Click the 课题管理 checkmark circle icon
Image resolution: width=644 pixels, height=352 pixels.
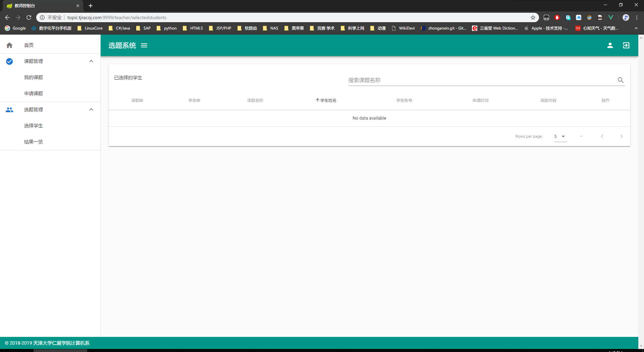pos(9,61)
